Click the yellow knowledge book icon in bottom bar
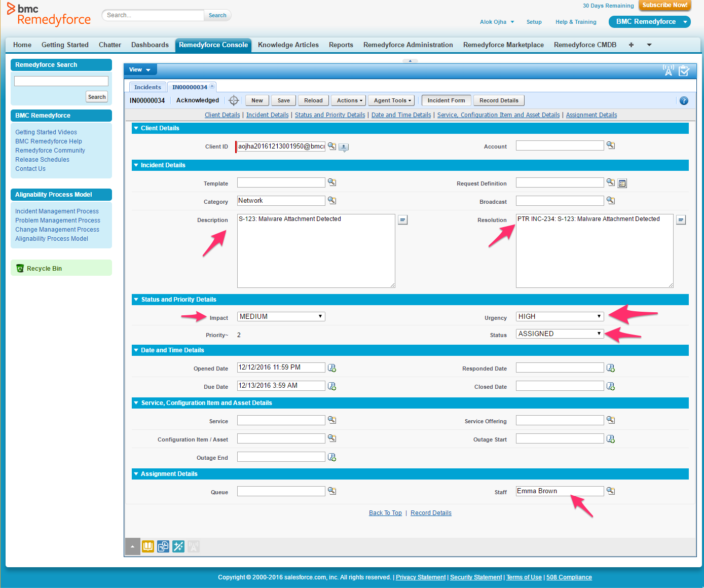The image size is (704, 588). [148, 546]
